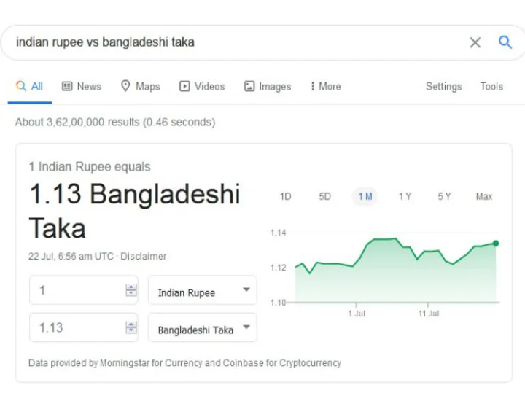
Task: Show the Max chart range
Action: (x=484, y=196)
